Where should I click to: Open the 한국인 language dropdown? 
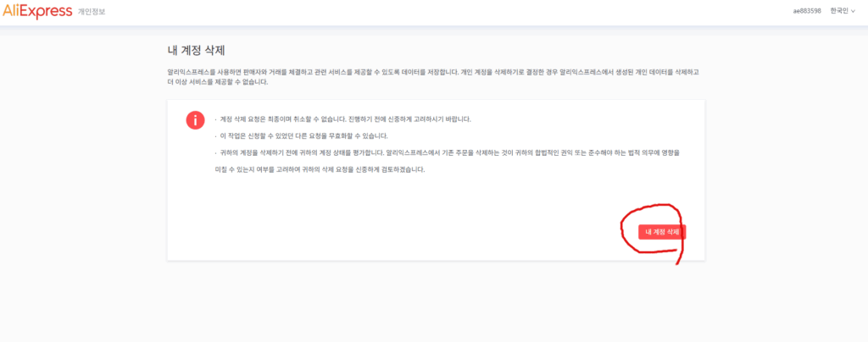pos(842,11)
